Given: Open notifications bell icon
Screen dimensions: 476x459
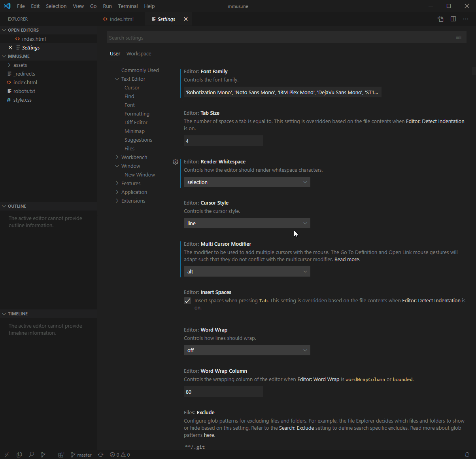Looking at the screenshot, I should tap(467, 455).
